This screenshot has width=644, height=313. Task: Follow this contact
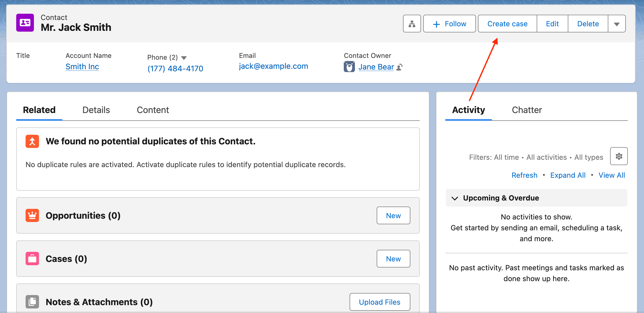point(449,24)
